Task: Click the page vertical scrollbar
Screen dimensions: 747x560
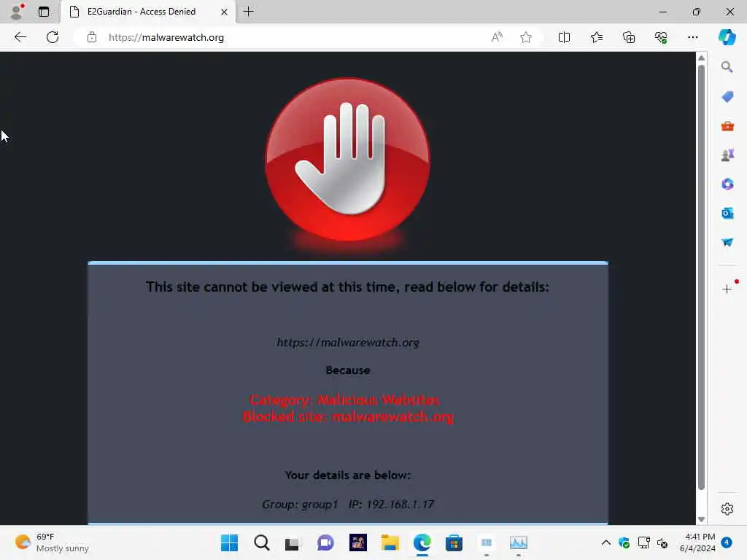Action: (701, 276)
